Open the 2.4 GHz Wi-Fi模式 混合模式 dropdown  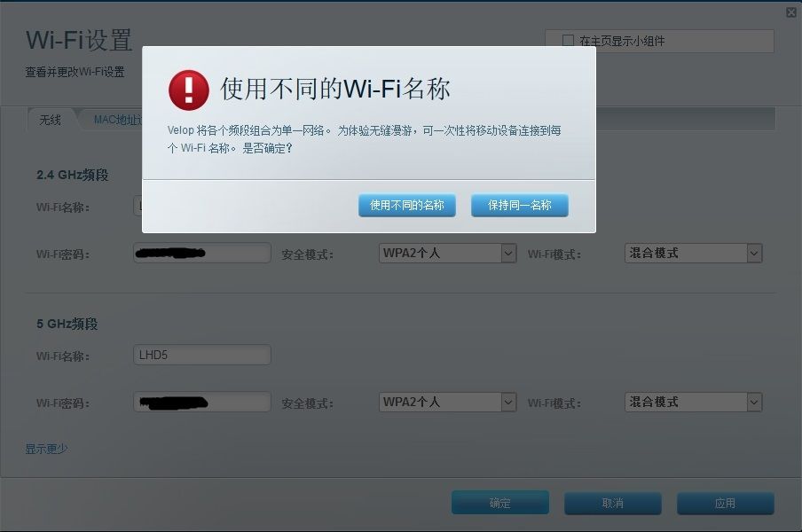693,253
